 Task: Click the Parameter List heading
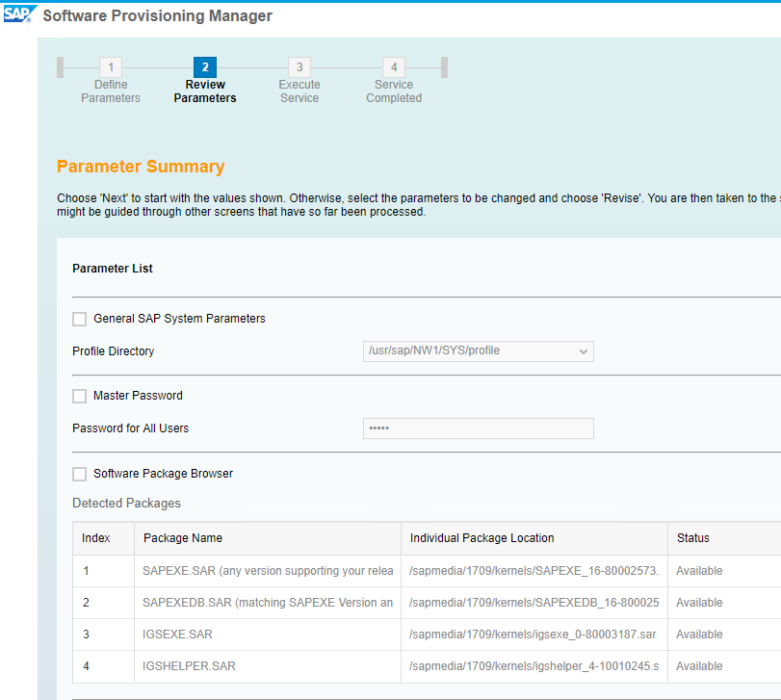tap(113, 269)
